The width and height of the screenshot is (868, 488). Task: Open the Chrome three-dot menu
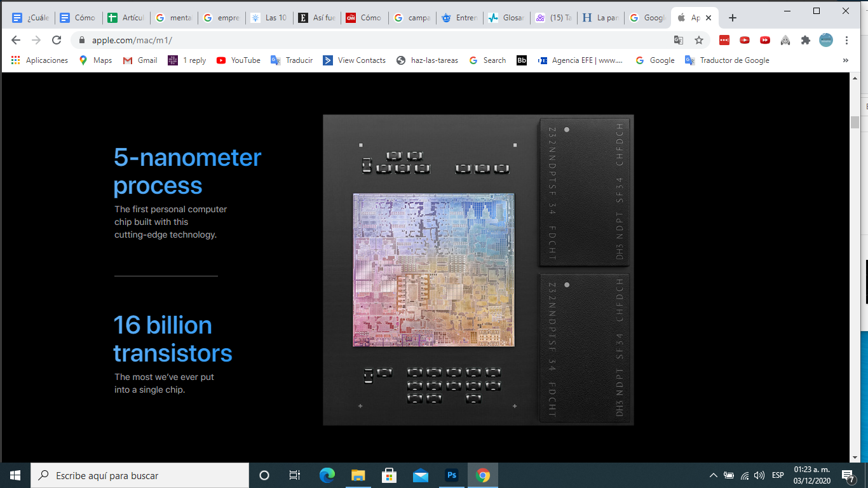click(846, 40)
